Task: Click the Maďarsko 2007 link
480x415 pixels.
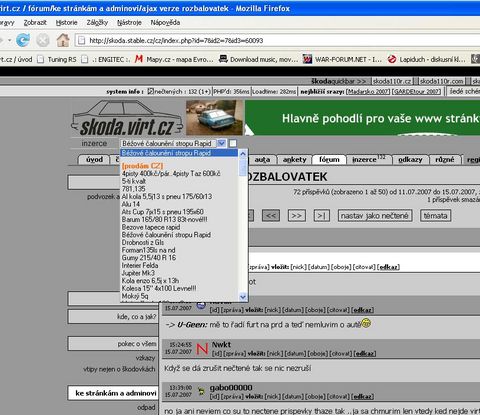Action: coord(368,91)
